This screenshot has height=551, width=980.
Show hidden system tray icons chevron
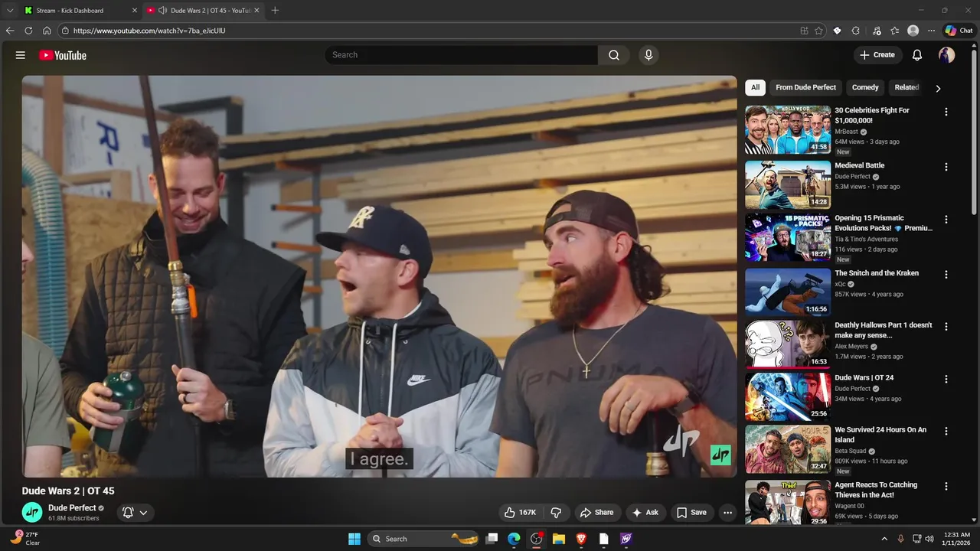click(x=884, y=539)
